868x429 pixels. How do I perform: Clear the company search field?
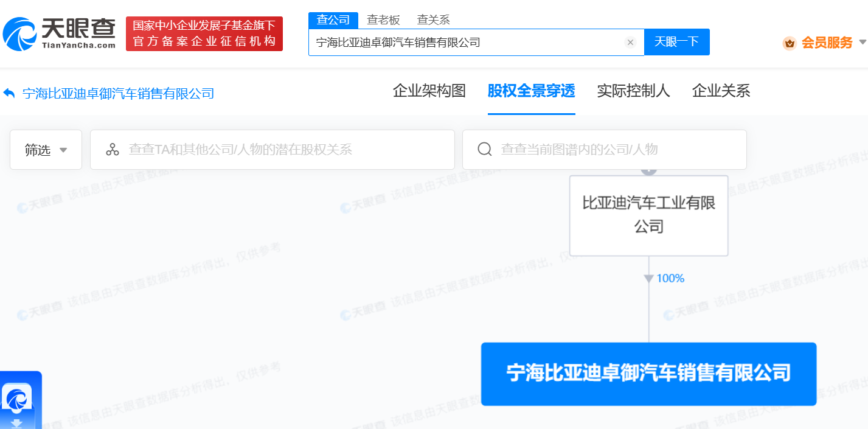[630, 43]
